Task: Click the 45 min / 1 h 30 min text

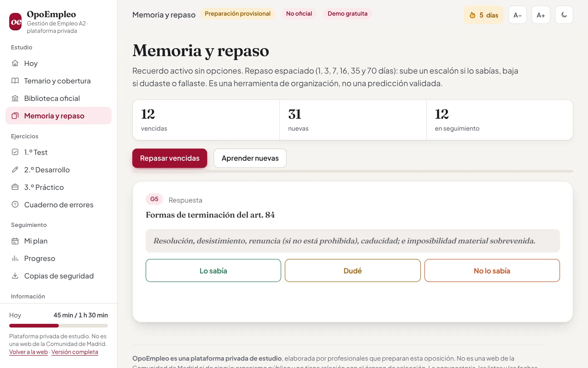Action: point(81,315)
